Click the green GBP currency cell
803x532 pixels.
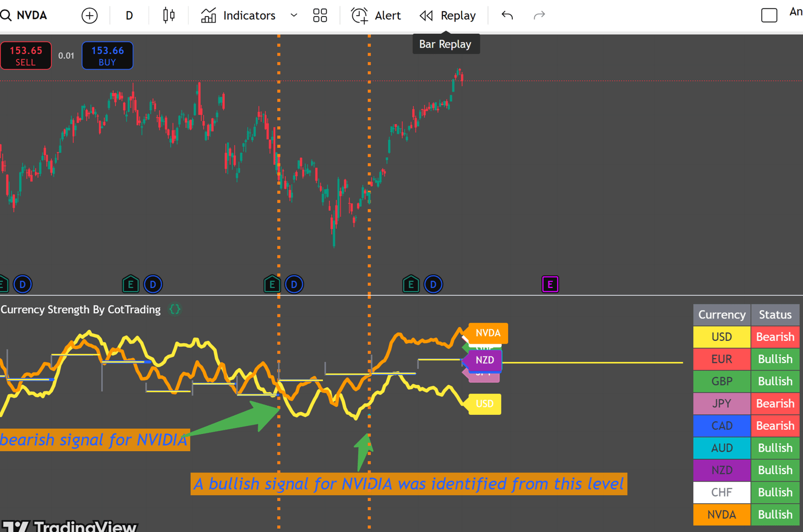click(x=722, y=382)
